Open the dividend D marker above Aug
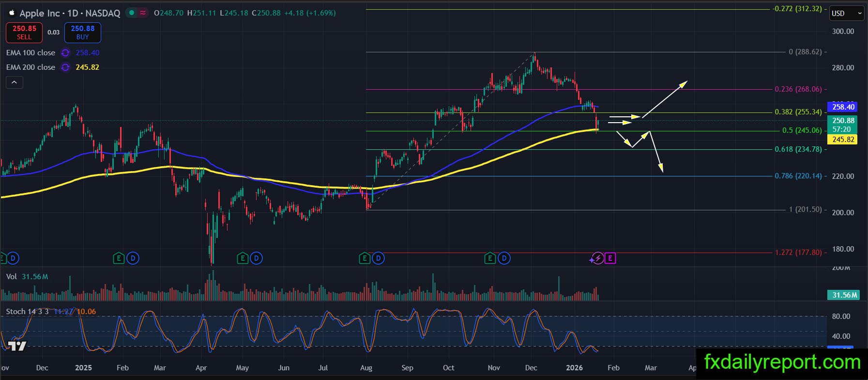The width and height of the screenshot is (868, 380). tap(378, 258)
